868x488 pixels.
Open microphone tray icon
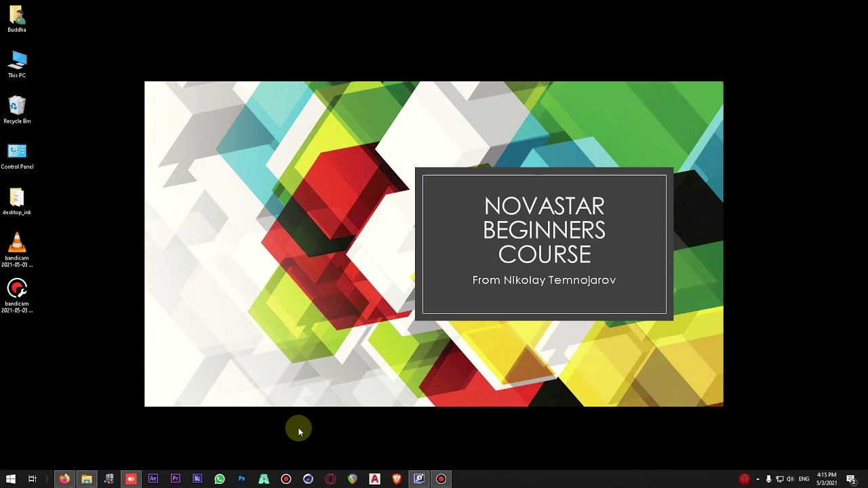tap(769, 479)
